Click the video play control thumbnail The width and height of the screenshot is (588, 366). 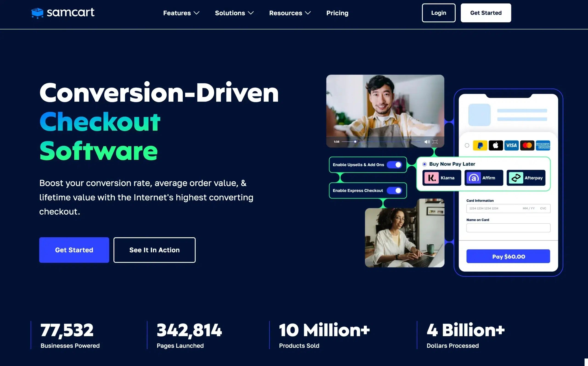point(355,142)
